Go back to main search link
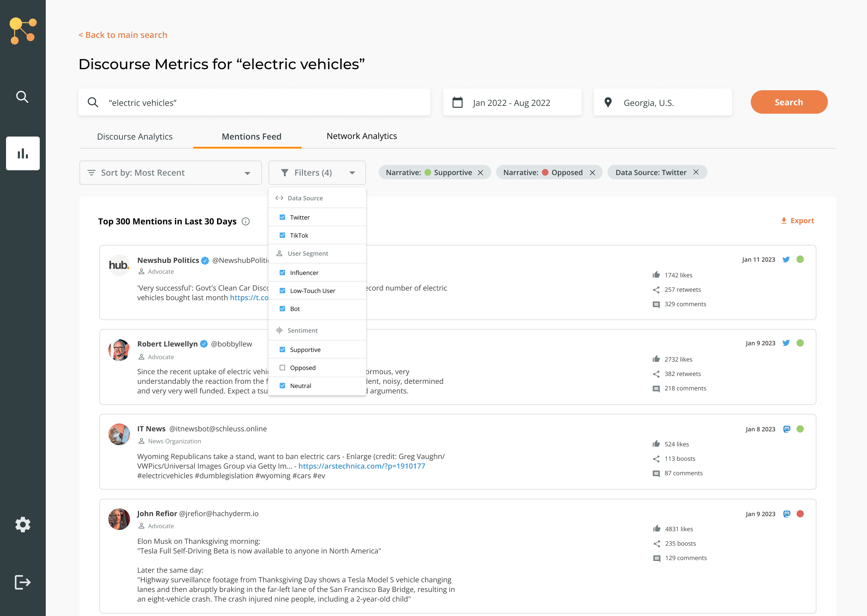Screen dimensions: 867x616 point(123,35)
